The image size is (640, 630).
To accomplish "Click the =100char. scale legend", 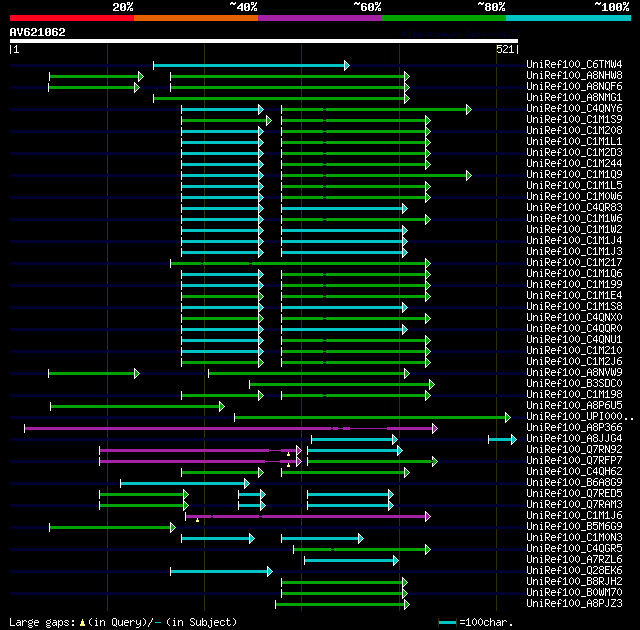I will 476,622.
